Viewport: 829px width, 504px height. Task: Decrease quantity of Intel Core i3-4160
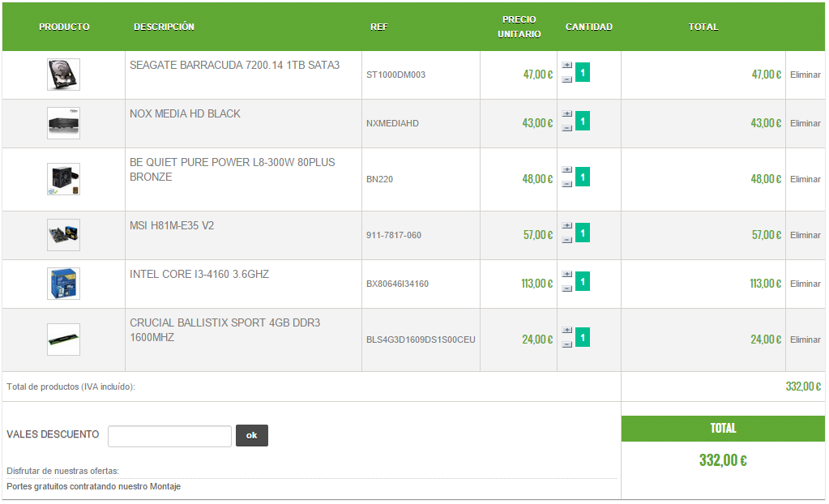point(566,288)
